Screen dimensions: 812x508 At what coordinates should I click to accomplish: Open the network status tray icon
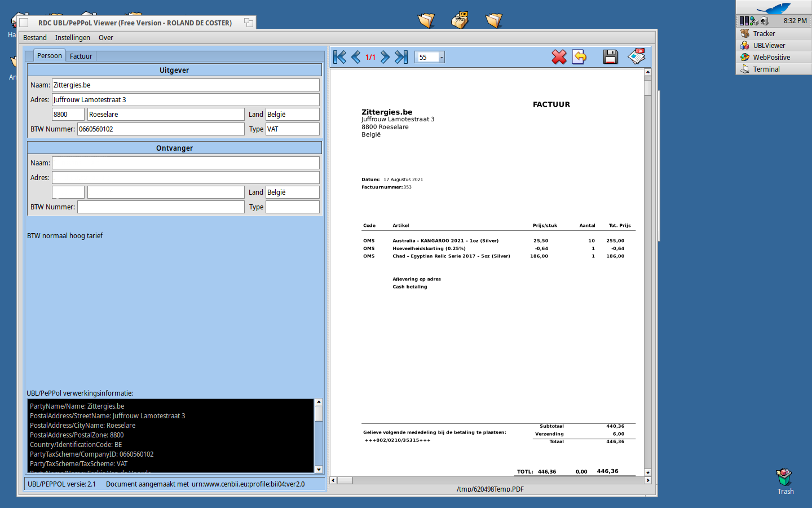click(754, 21)
